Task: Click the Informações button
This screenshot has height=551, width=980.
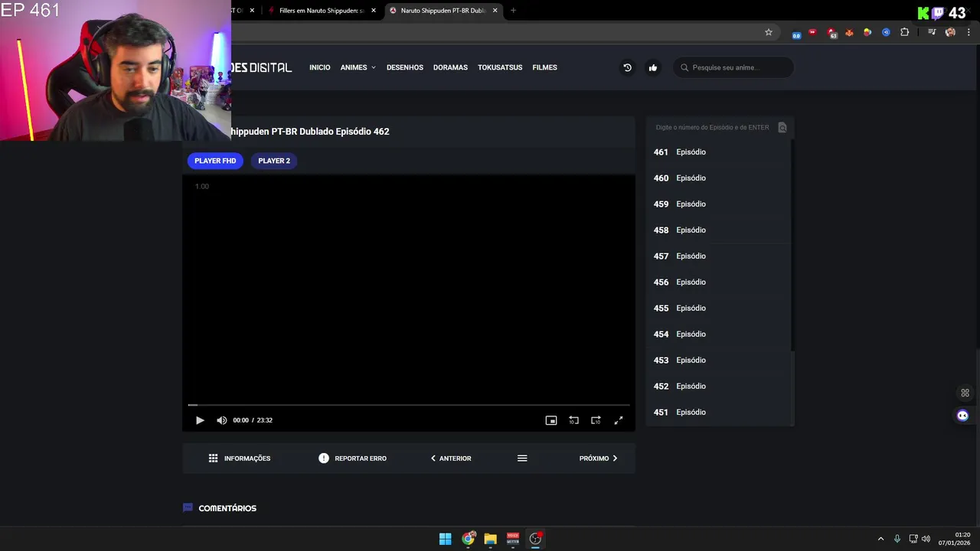Action: [x=240, y=458]
